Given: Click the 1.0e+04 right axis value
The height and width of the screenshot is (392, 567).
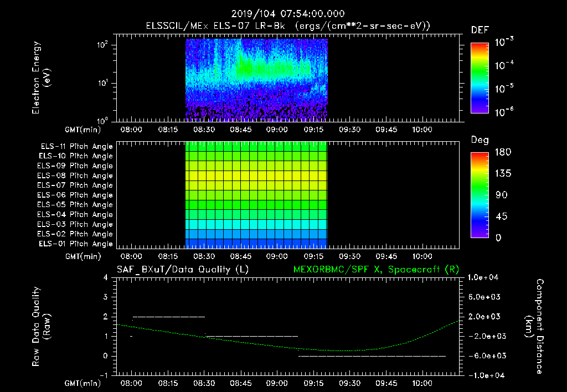Looking at the screenshot, I should click(483, 277).
